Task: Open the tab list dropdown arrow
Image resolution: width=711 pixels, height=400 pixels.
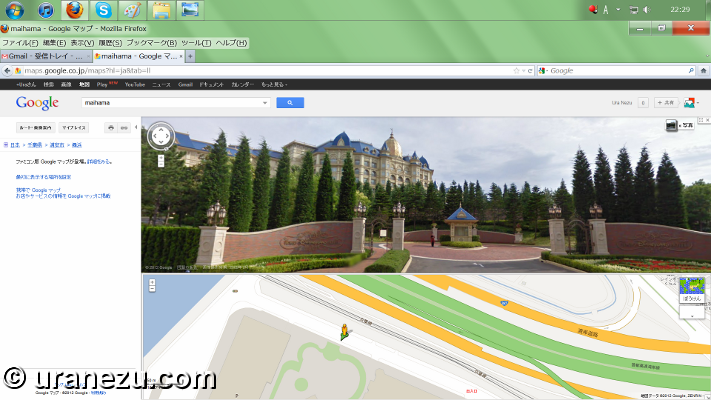Action: (707, 57)
